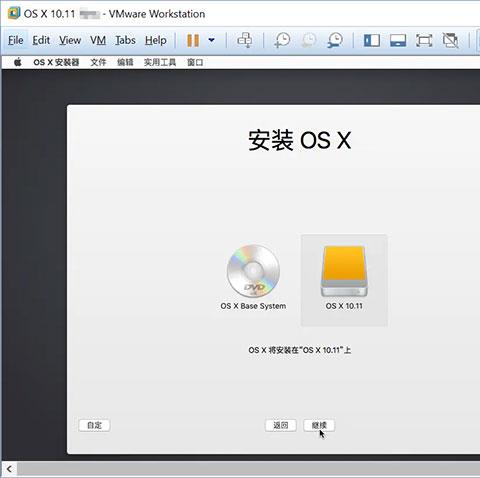Toggle the Unity mode icon

450,40
